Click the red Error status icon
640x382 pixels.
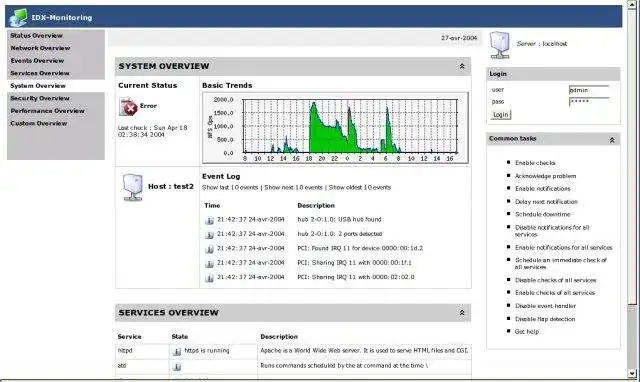pyautogui.click(x=128, y=107)
